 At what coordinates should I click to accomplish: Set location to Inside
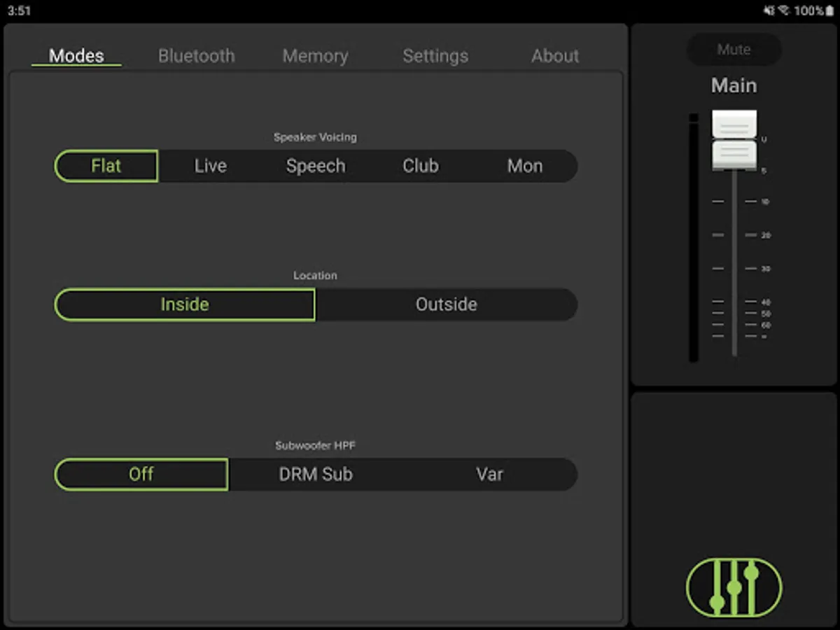point(185,304)
